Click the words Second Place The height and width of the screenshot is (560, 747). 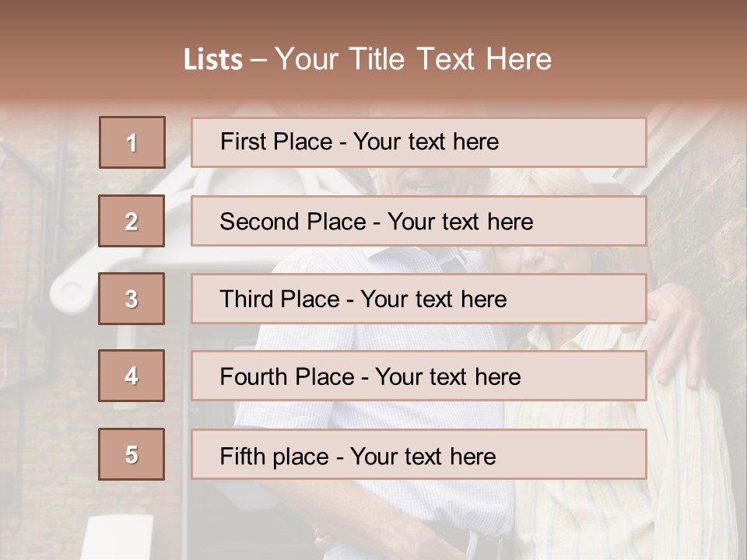293,222
